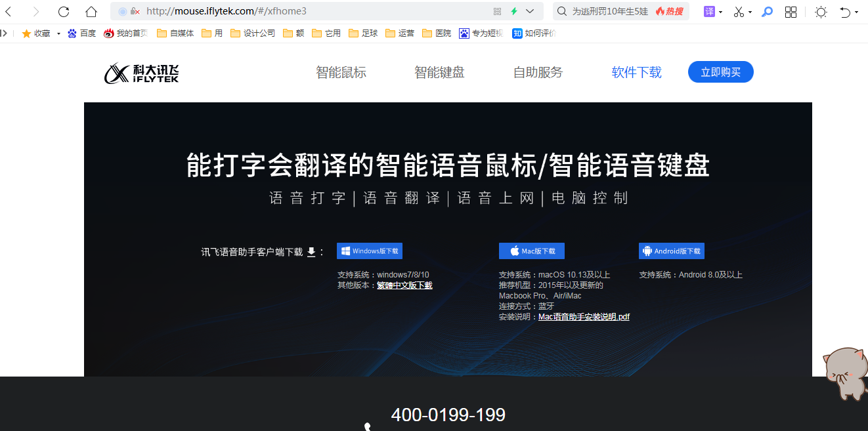Screen dimensions: 868x431
Task: Click the 支持系统：windows7/8/10 text
Action: [x=383, y=275]
